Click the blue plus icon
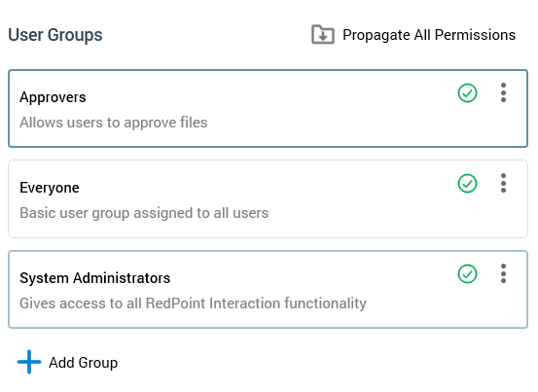This screenshot has height=392, width=538. point(29,362)
